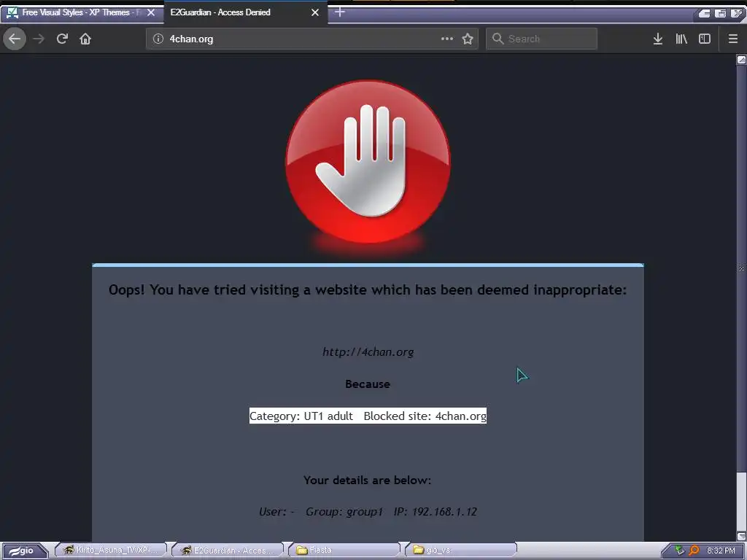
Task: Open the library bookshelf icon
Action: [681, 39]
